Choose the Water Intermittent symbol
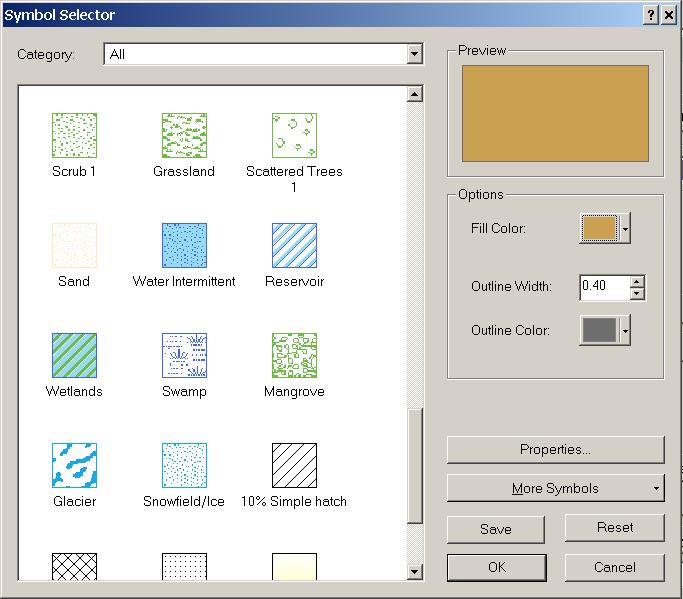The image size is (683, 599). pyautogui.click(x=184, y=245)
